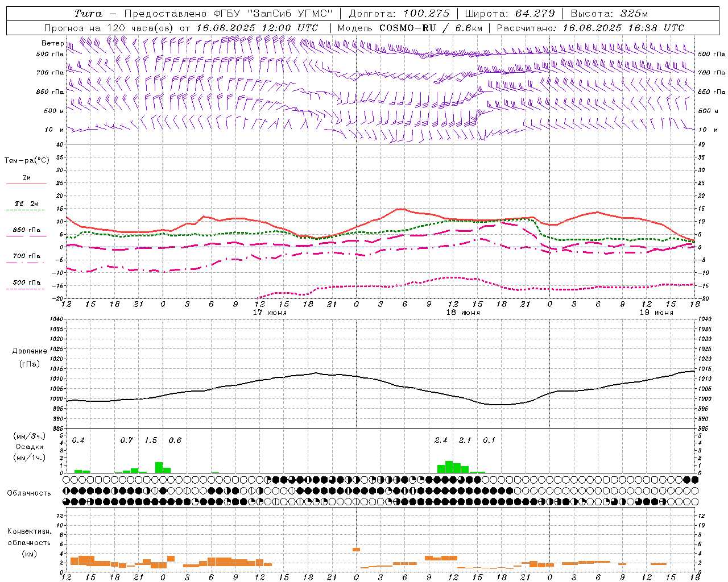The image size is (728, 582).
Task: Click the "Конвективн." convective cloud label
Action: (30, 531)
